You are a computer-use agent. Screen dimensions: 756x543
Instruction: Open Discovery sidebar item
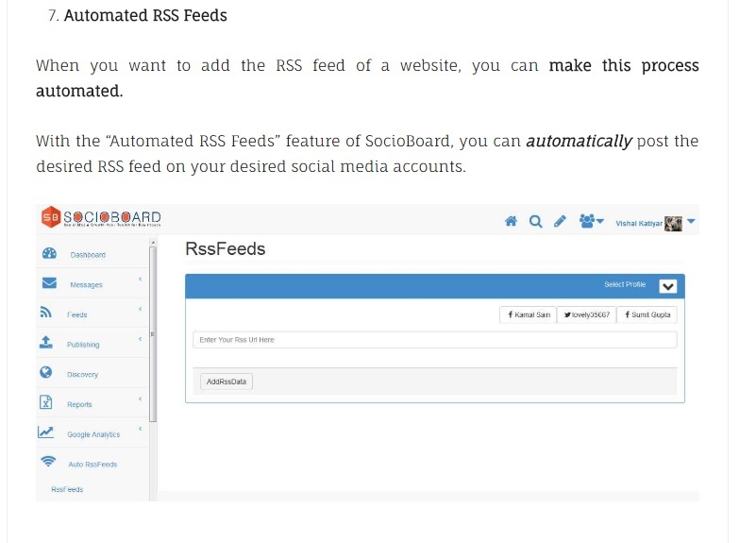[x=82, y=374]
